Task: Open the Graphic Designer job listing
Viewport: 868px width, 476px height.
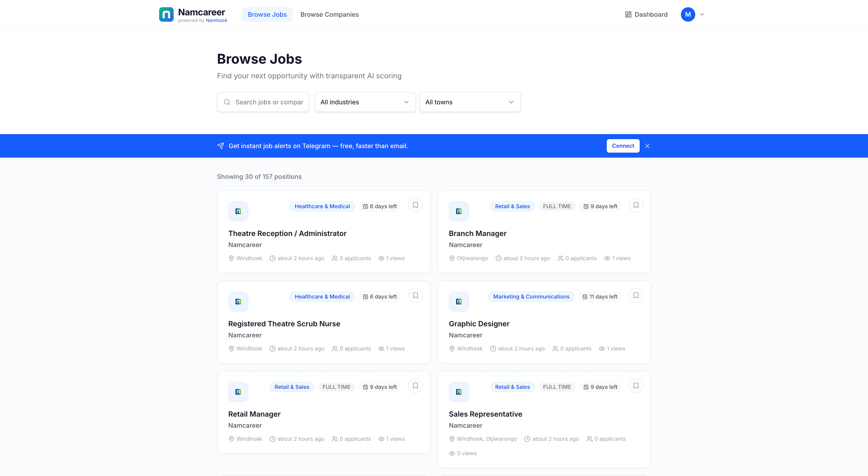Action: point(479,324)
